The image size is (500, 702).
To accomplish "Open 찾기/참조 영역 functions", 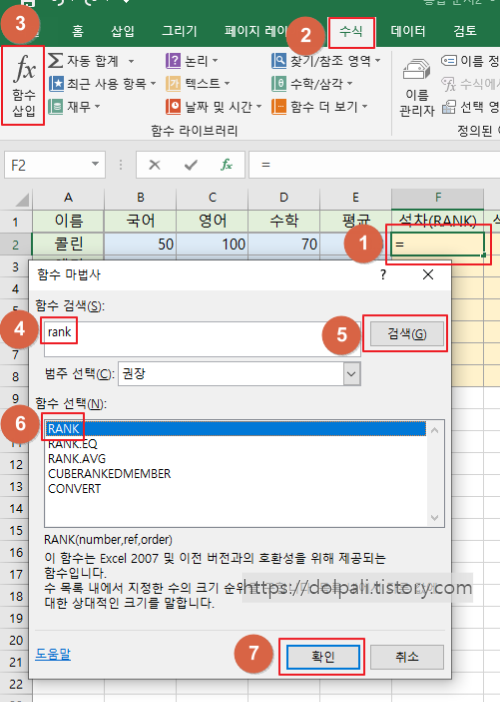I will (326, 60).
